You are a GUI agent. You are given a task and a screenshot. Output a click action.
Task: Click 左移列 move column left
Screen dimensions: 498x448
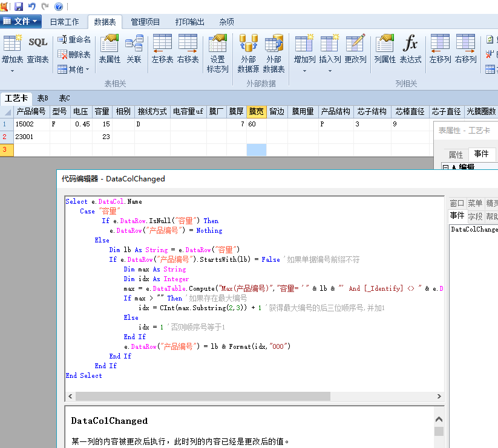(440, 49)
